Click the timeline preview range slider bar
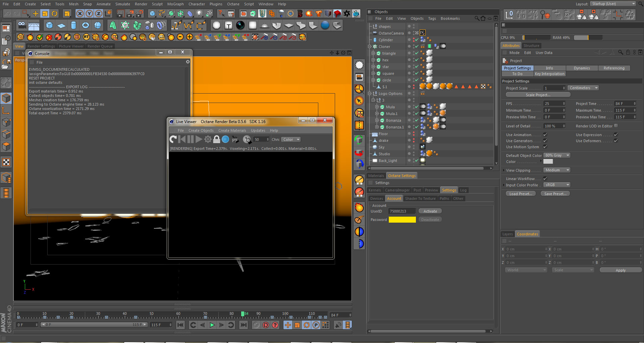 point(94,325)
